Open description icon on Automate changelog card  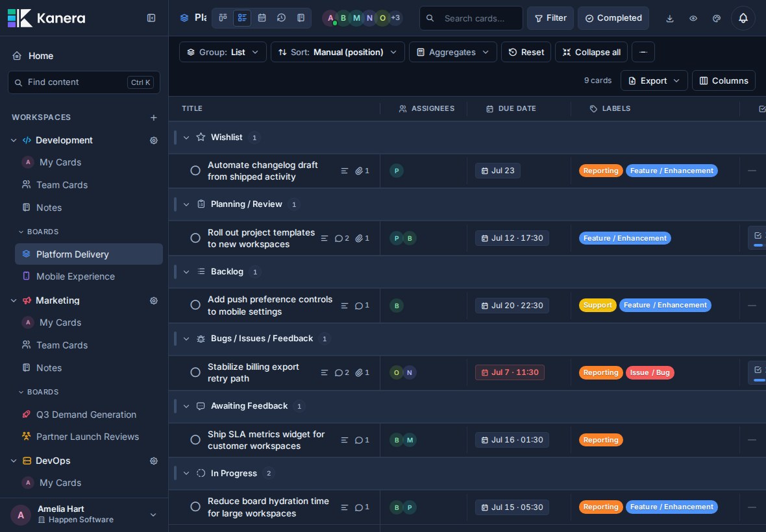[345, 171]
